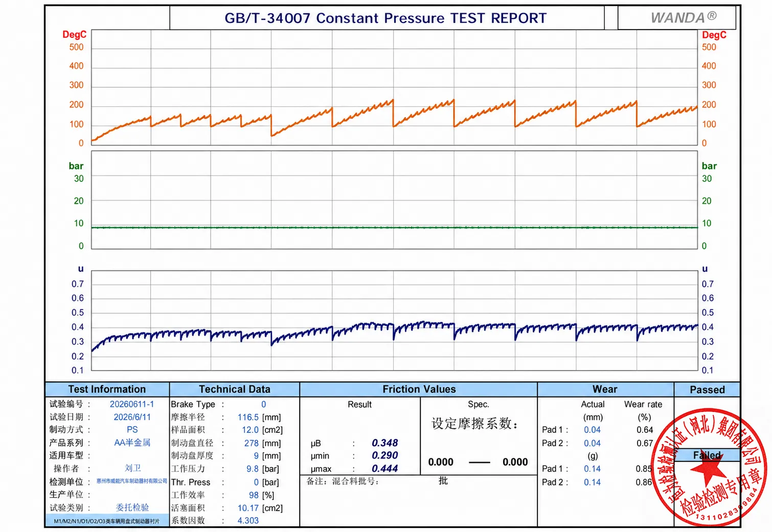Select test date value "2026/6/11"

click(132, 417)
